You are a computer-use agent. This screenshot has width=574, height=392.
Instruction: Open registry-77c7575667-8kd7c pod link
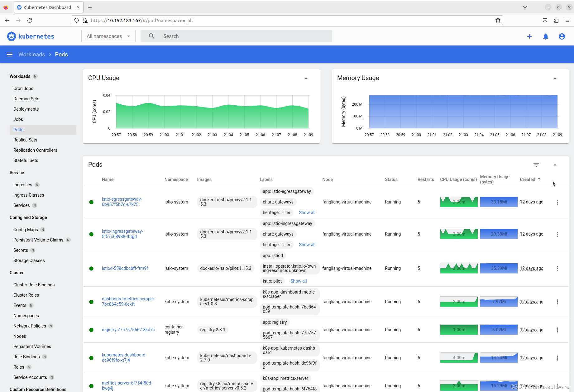(128, 330)
